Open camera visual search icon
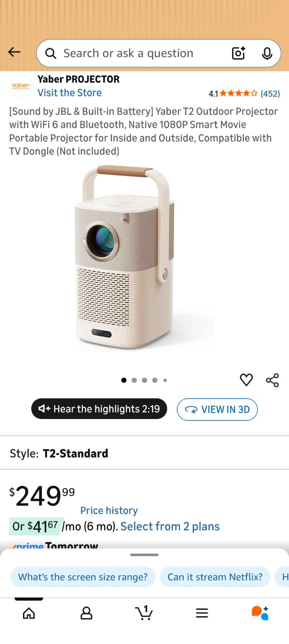This screenshot has width=289, height=644. pyautogui.click(x=238, y=53)
